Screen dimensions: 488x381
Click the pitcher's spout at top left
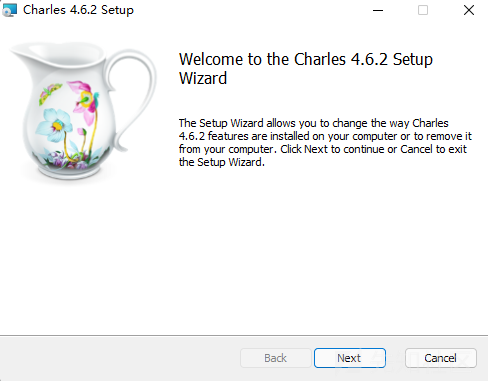(x=23, y=52)
